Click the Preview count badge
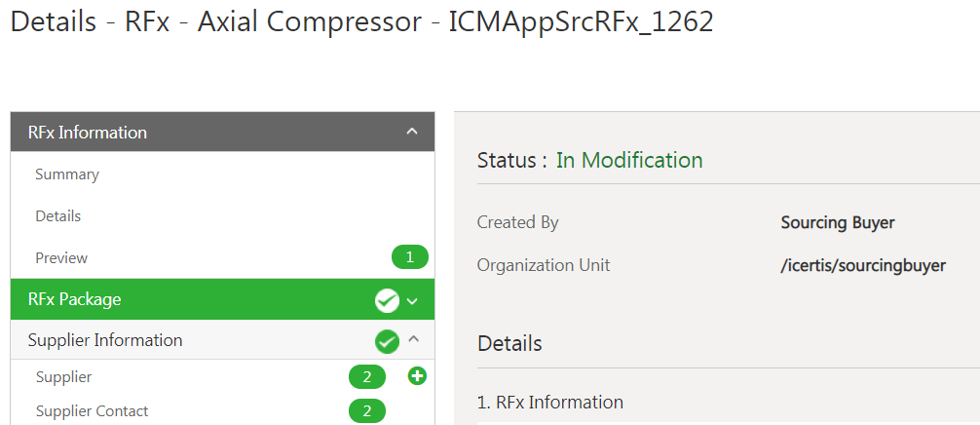 (x=409, y=258)
